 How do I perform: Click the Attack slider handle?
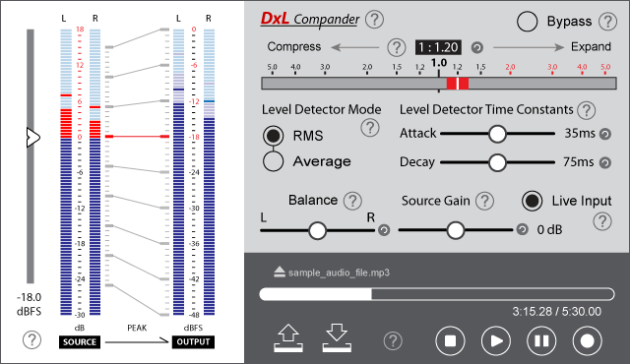(497, 134)
